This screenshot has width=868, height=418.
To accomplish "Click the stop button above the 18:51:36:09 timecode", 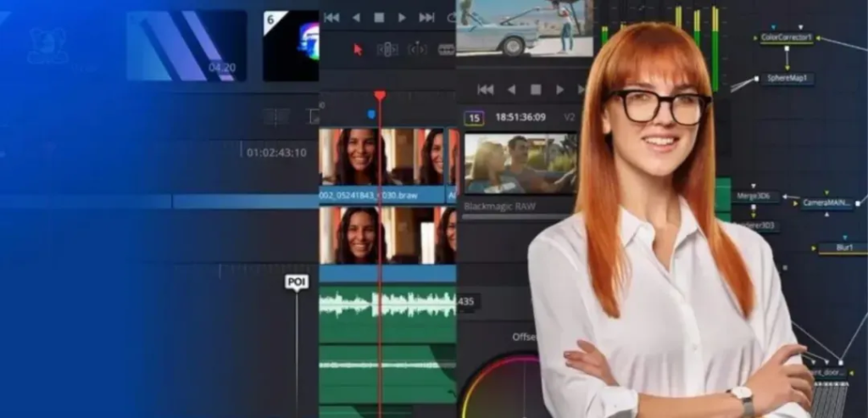I will pyautogui.click(x=536, y=90).
